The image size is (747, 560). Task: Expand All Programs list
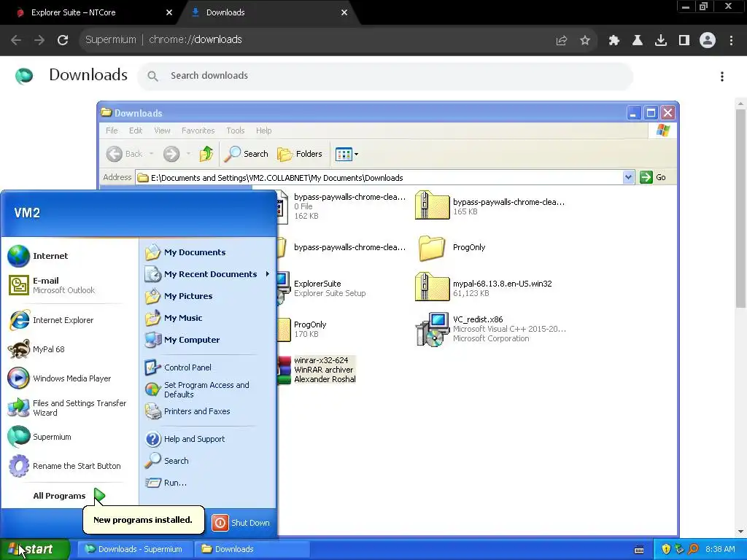click(x=69, y=496)
